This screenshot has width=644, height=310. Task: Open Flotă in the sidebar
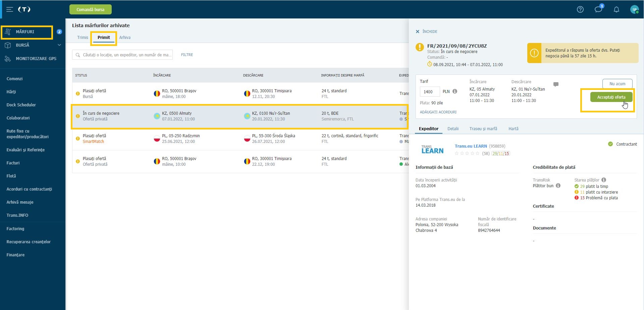(x=11, y=176)
